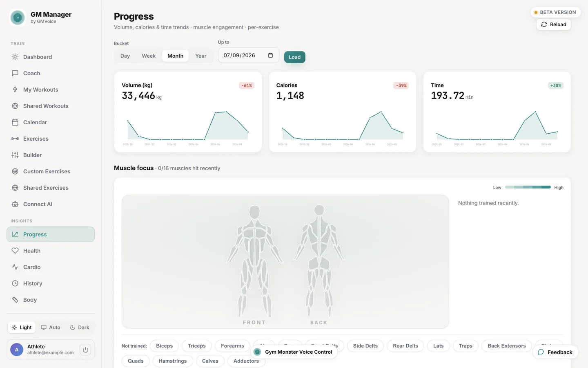Click the Low-High intensity gradient bar
This screenshot has width=588, height=368.
(x=528, y=187)
